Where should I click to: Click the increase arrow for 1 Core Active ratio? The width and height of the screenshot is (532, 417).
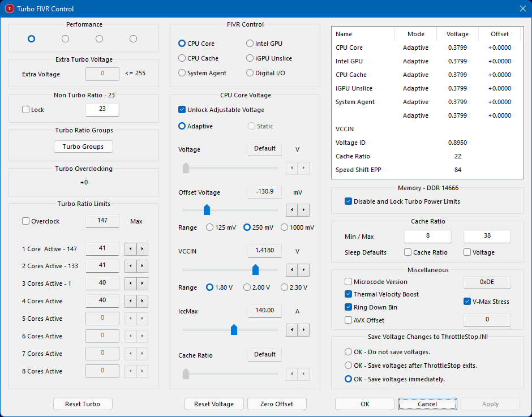142,249
